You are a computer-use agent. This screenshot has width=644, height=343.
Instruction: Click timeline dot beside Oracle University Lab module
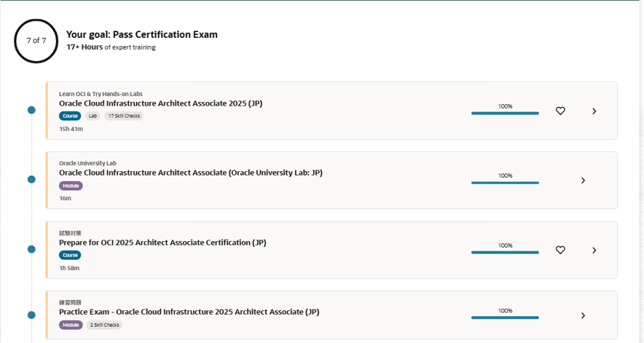coord(31,179)
